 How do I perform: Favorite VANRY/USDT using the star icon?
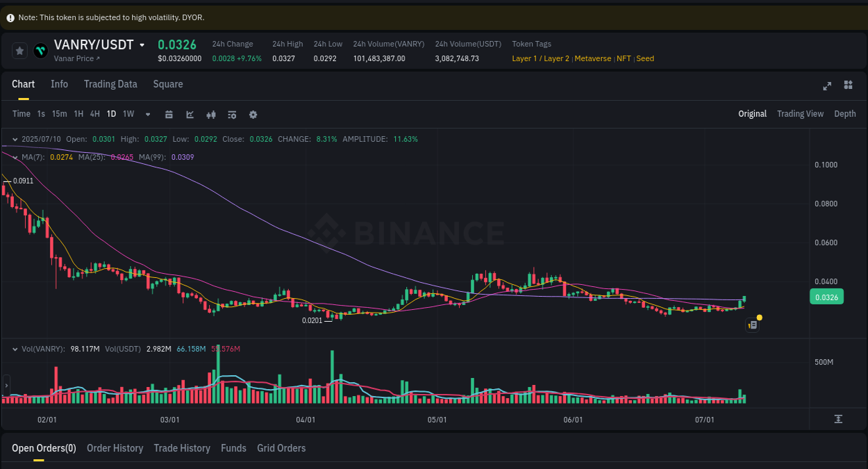coord(19,51)
